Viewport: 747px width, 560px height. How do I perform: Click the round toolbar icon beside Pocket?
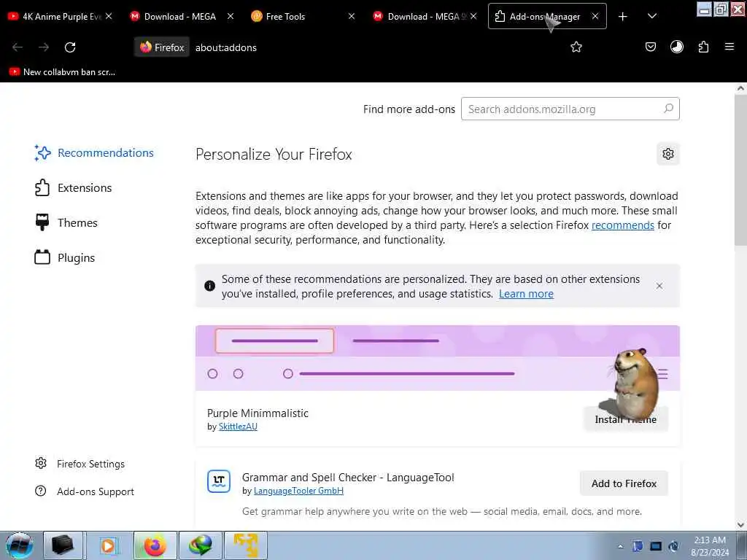[x=676, y=47]
